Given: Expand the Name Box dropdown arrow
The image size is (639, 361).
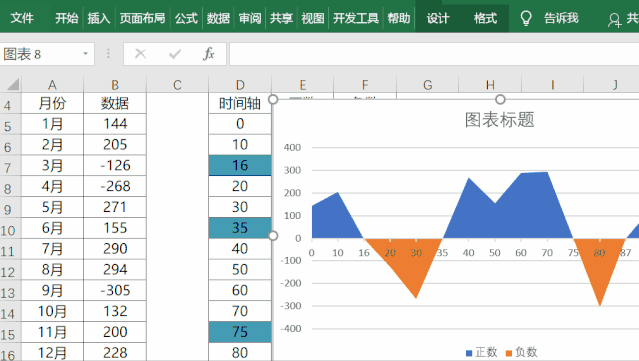Looking at the screenshot, I should (x=86, y=54).
